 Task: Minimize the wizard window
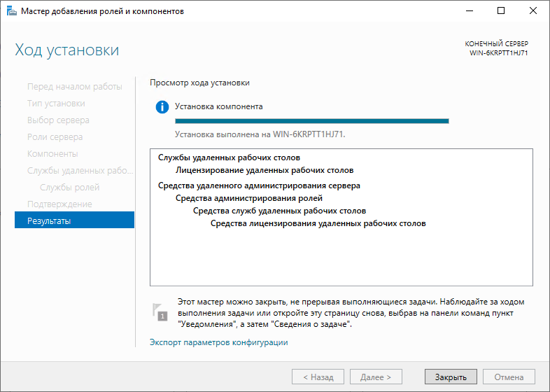point(470,11)
